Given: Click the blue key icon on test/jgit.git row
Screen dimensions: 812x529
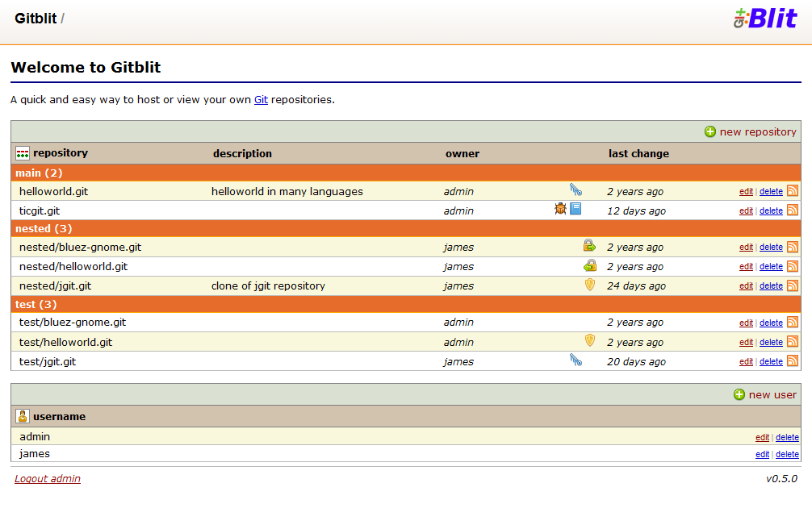Looking at the screenshot, I should [x=576, y=360].
